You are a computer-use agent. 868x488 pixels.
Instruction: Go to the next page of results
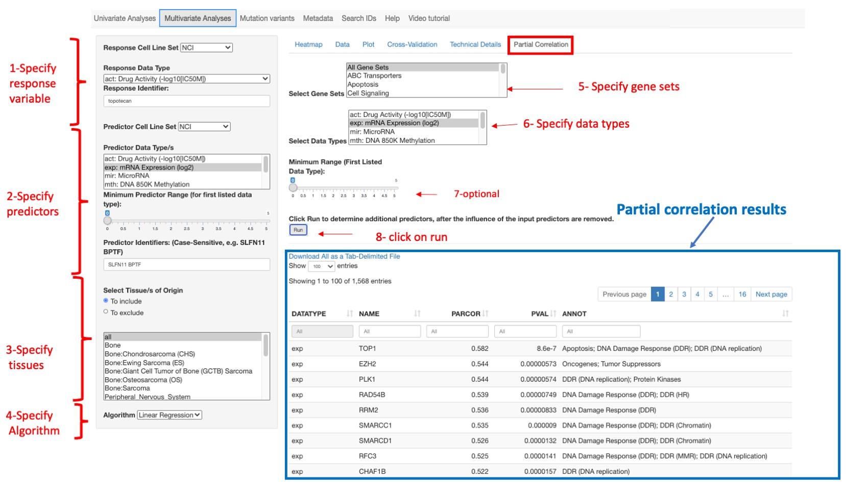point(771,294)
